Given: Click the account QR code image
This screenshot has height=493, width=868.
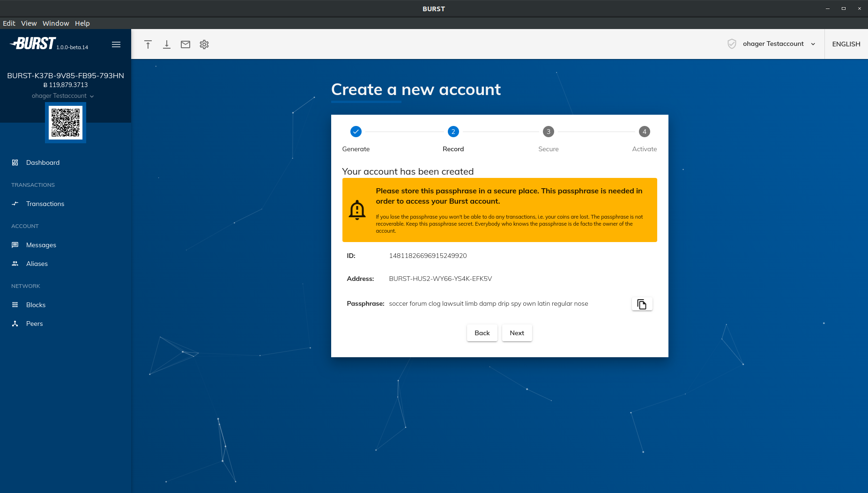Looking at the screenshot, I should (x=66, y=123).
